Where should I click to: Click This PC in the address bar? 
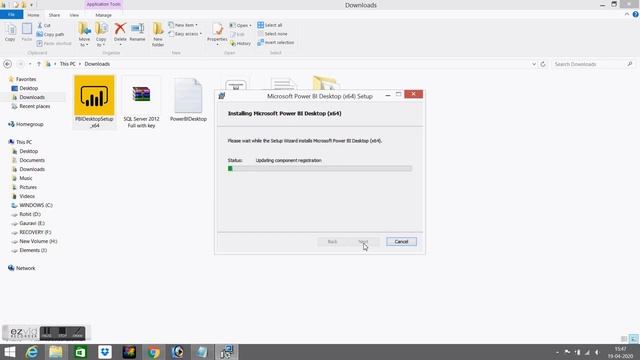tap(68, 64)
